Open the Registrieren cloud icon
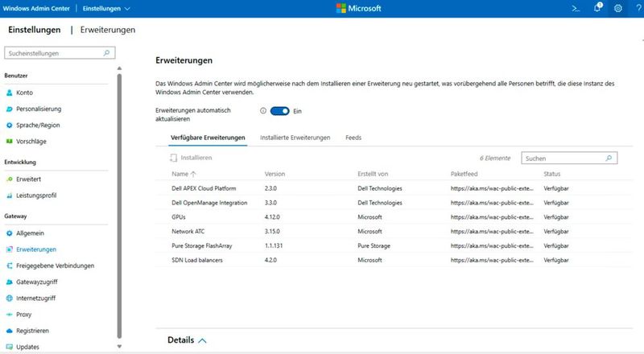644x354 pixels. tap(10, 331)
